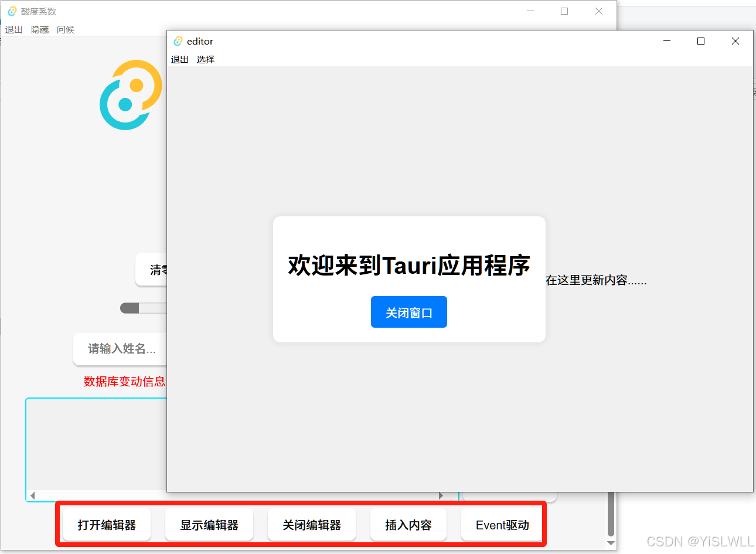Show the editor via 显示编辑器 button
Screen dimensions: 756x554
(x=209, y=524)
